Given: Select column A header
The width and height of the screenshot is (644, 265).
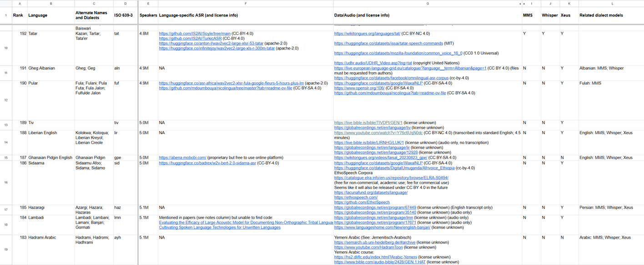Looking at the screenshot, I should [20, 4].
